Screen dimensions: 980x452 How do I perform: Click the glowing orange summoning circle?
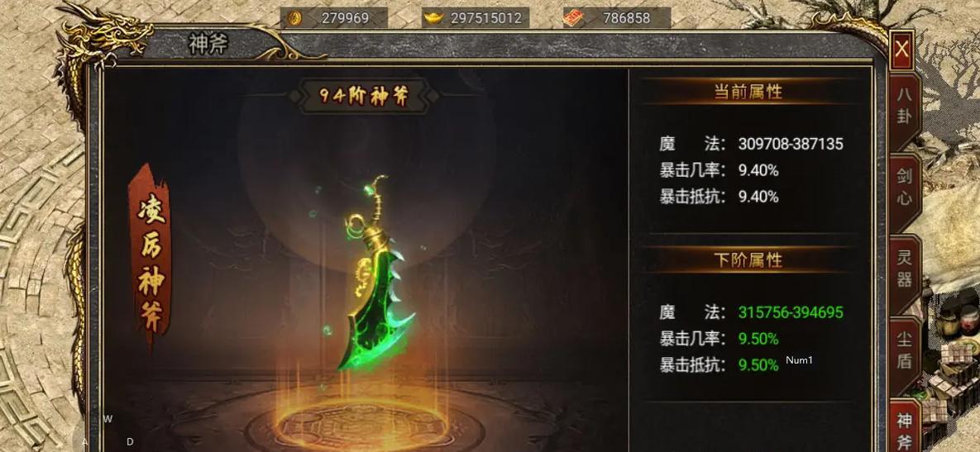tap(365, 426)
